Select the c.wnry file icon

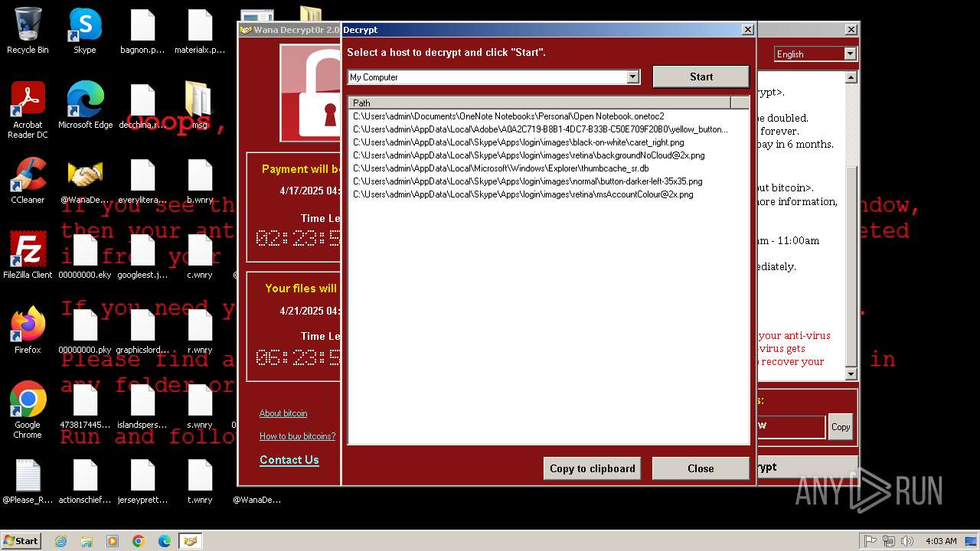click(x=200, y=256)
